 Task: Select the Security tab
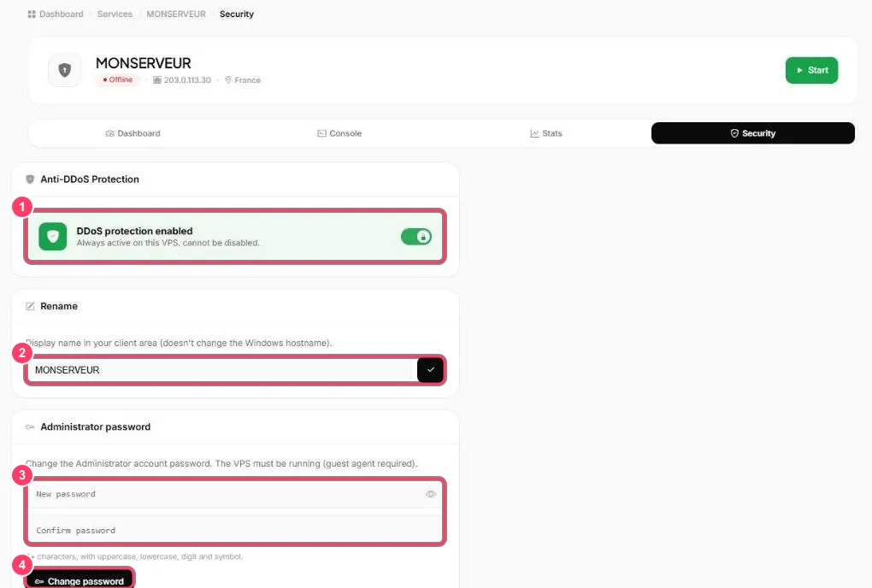[x=753, y=133]
